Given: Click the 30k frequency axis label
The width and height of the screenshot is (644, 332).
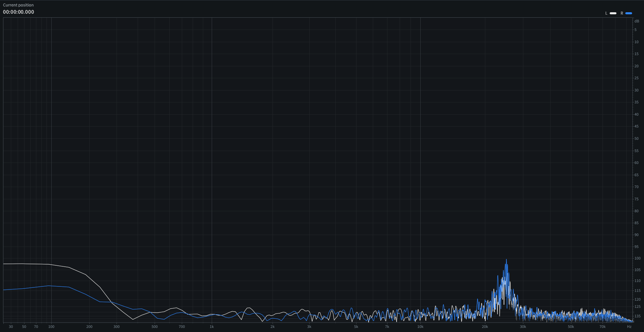Looking at the screenshot, I should pyautogui.click(x=523, y=327).
